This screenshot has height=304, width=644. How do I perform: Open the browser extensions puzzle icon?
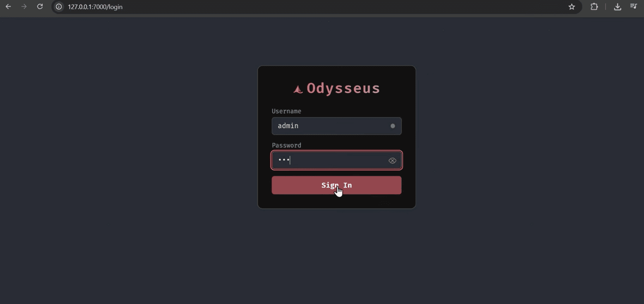coord(594,7)
